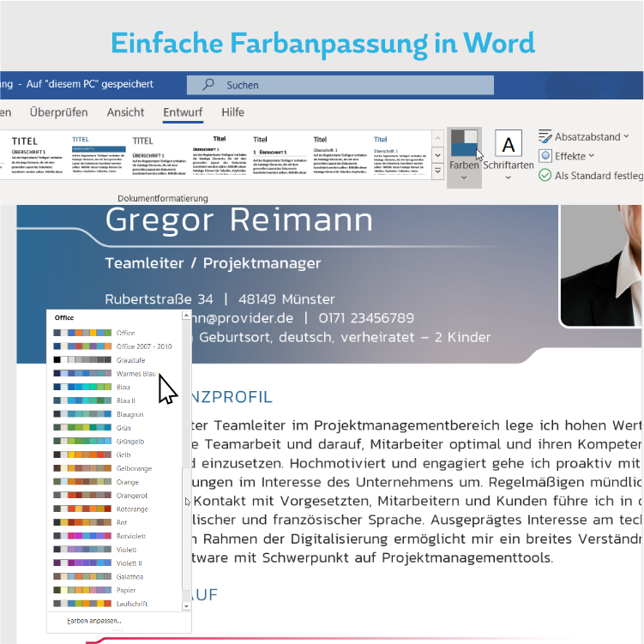Click the address line Rubertstraße 34

[x=159, y=299]
